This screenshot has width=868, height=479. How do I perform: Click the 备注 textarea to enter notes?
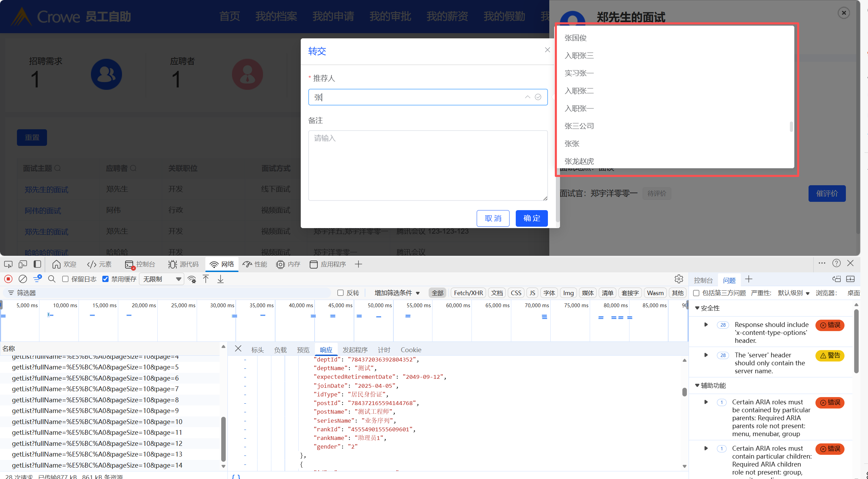(428, 165)
